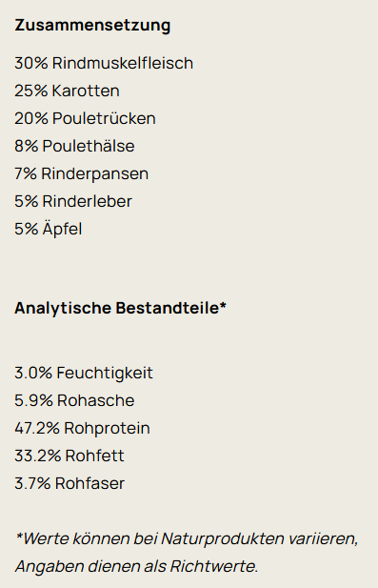Click the 25% Karotten entry
Viewport: 378px width, 588px height.
[67, 91]
